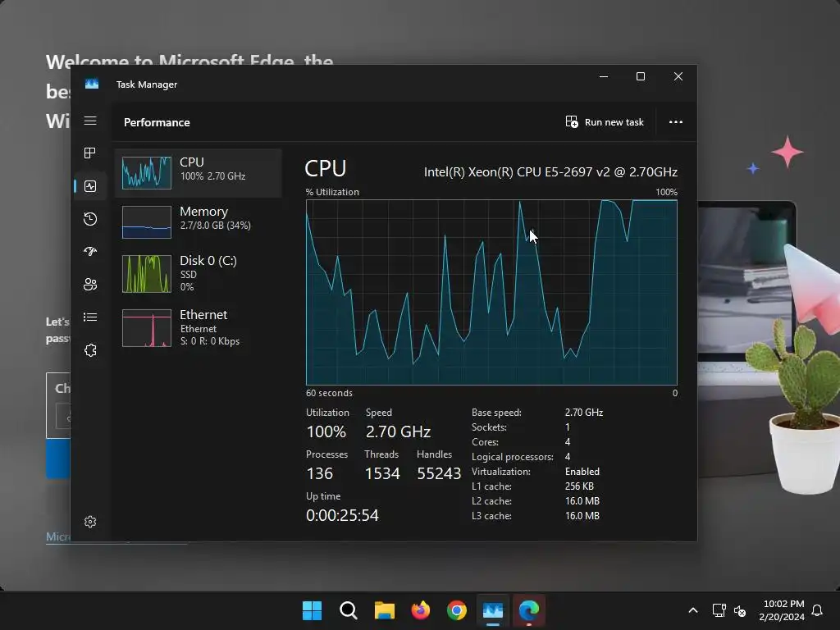Image resolution: width=840 pixels, height=630 pixels.
Task: Open Task Manager settings gear
Action: 90,522
